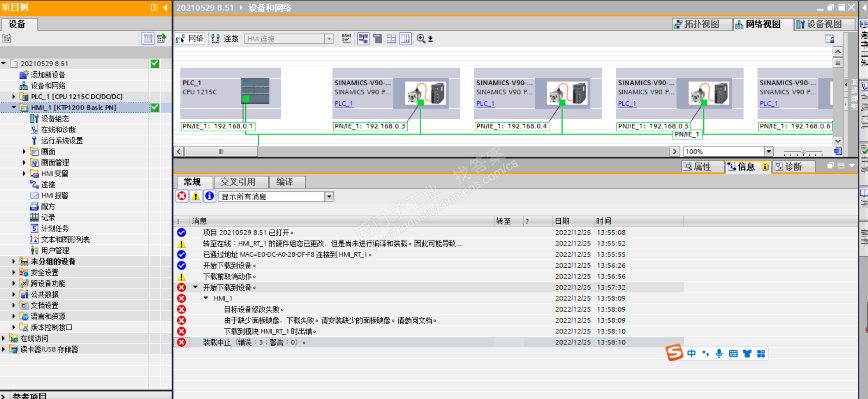Screen dimensions: 868x399
Task: Select 公共数据 in project tree
Action: click(44, 295)
